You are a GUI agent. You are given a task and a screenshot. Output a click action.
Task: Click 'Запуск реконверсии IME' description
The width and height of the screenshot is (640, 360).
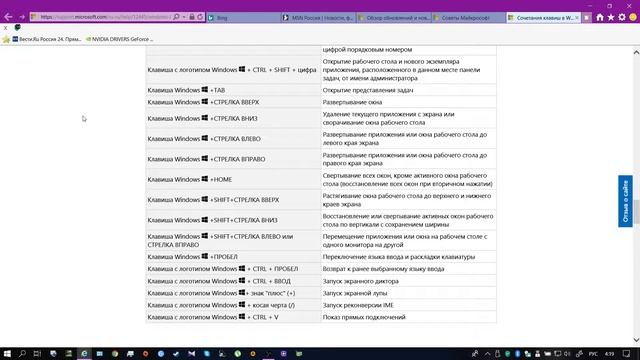(358, 305)
